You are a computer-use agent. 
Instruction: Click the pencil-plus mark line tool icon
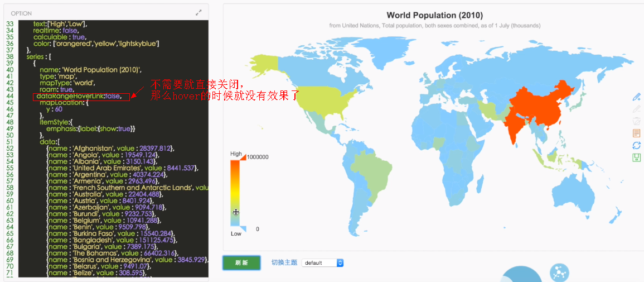pos(637,97)
